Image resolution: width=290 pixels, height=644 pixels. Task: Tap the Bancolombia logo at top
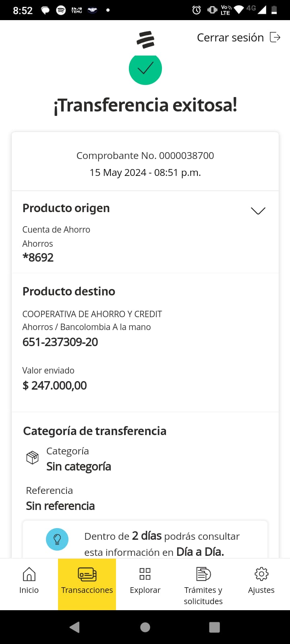pyautogui.click(x=145, y=39)
